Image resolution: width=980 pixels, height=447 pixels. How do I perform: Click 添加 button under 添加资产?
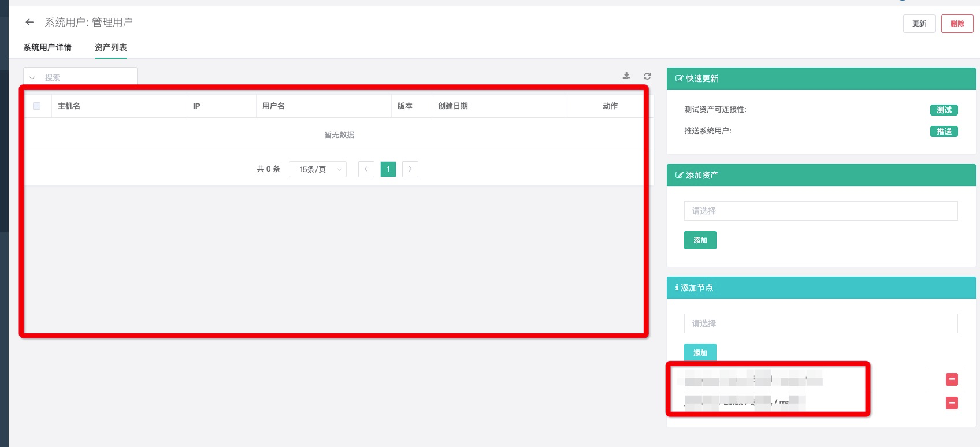pyautogui.click(x=700, y=240)
